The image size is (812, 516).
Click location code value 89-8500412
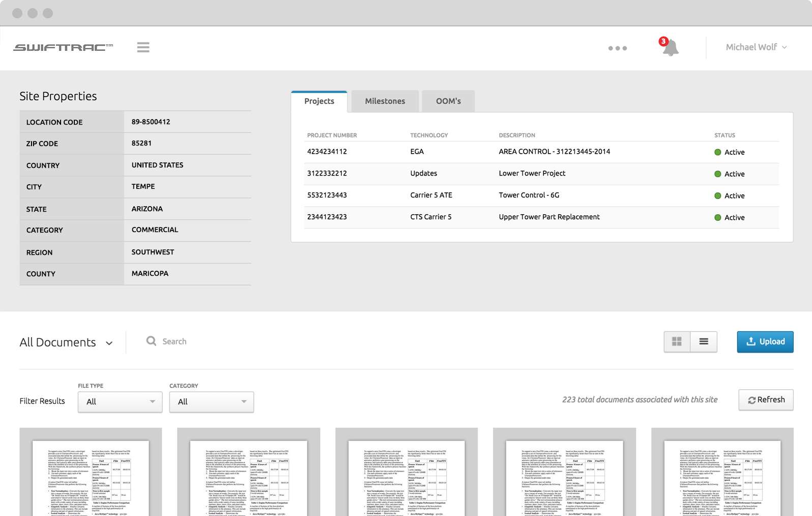[151, 122]
